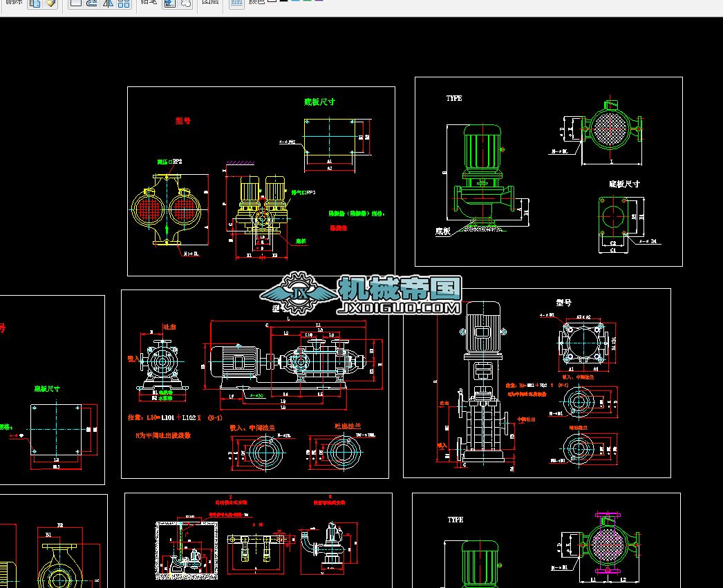Select the submersible pump installation pit drawing
Image resolution: width=723 pixels, height=588 pixels.
pos(187,551)
